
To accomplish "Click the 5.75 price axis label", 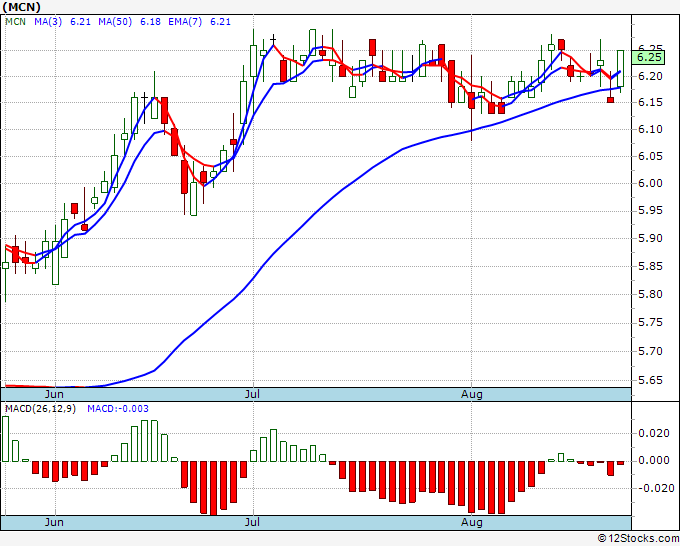I will 651,323.
